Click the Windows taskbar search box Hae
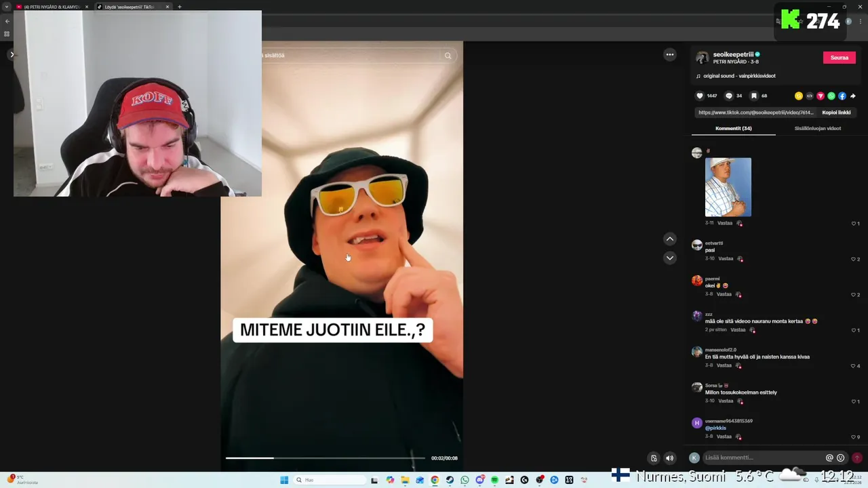 [330, 480]
